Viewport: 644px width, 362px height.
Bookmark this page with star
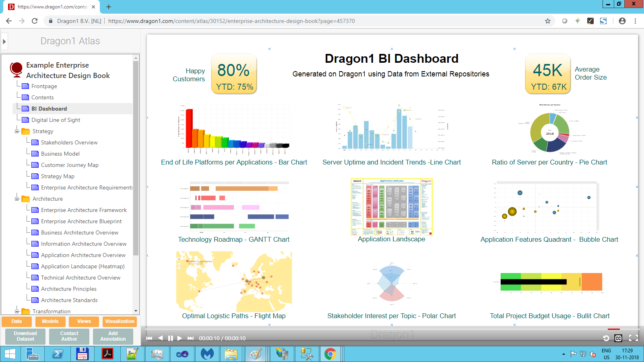(x=548, y=21)
